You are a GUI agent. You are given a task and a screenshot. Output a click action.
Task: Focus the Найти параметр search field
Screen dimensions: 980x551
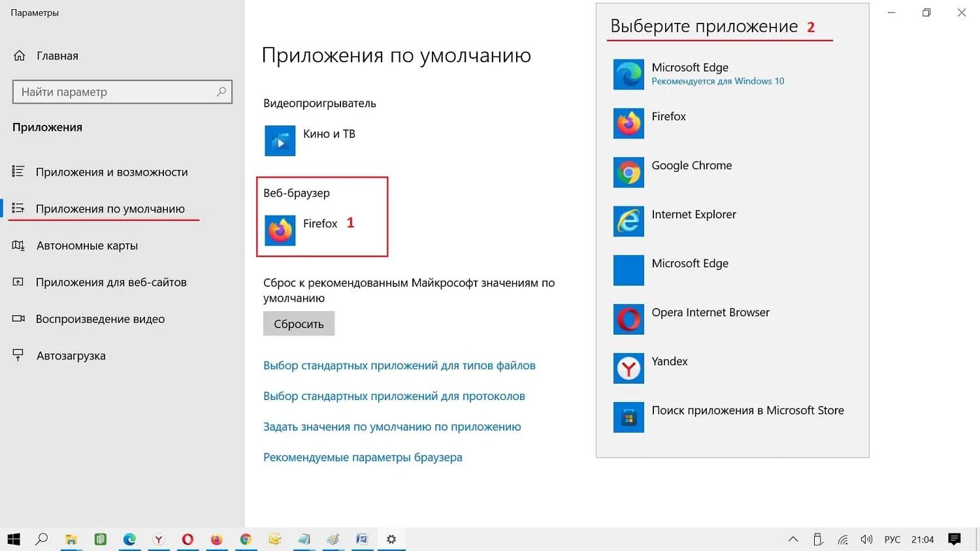click(x=122, y=92)
